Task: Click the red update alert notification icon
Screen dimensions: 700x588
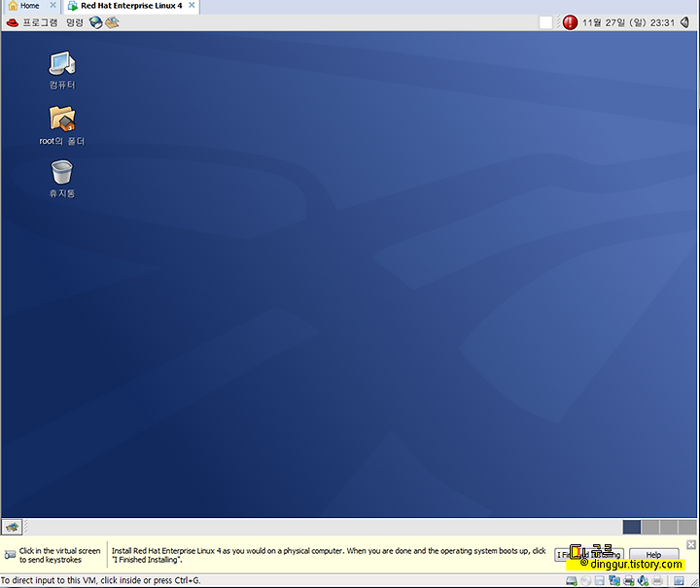Action: 570,22
